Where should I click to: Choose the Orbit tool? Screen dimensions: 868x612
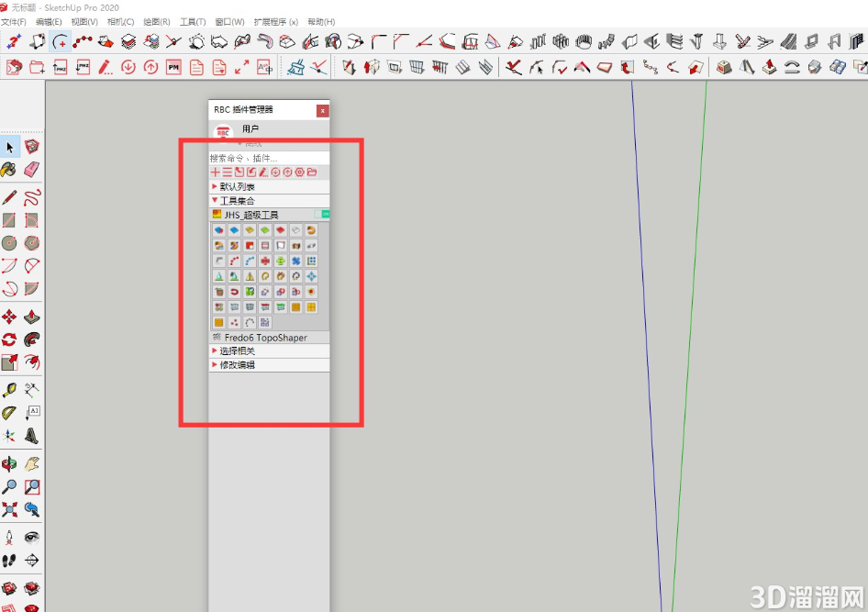click(9, 463)
